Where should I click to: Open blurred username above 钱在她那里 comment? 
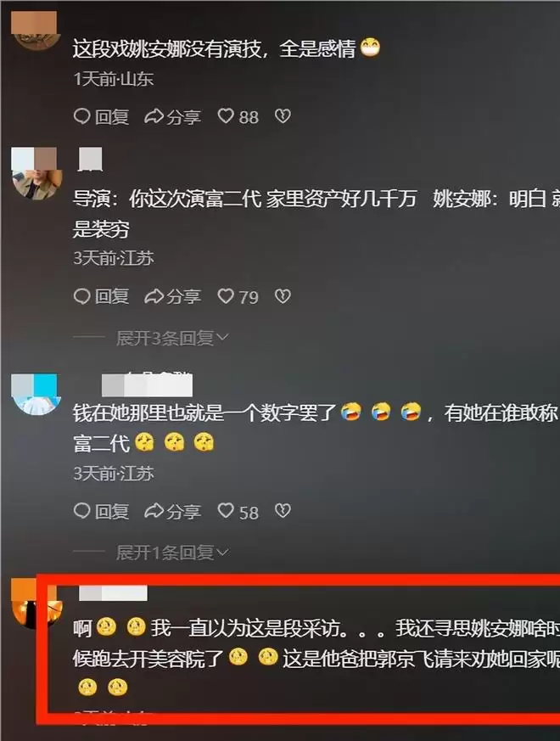pos(147,385)
